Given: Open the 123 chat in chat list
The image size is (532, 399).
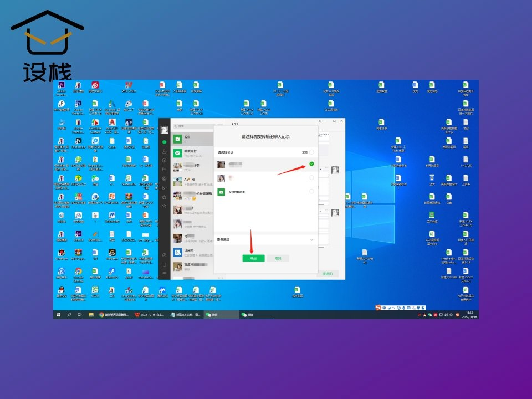Looking at the screenshot, I should pos(191,138).
